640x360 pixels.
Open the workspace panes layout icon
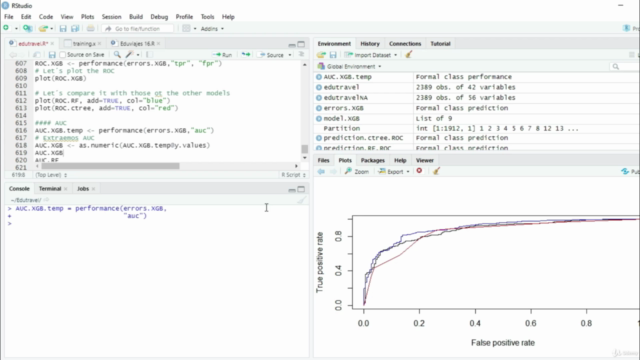click(187, 29)
